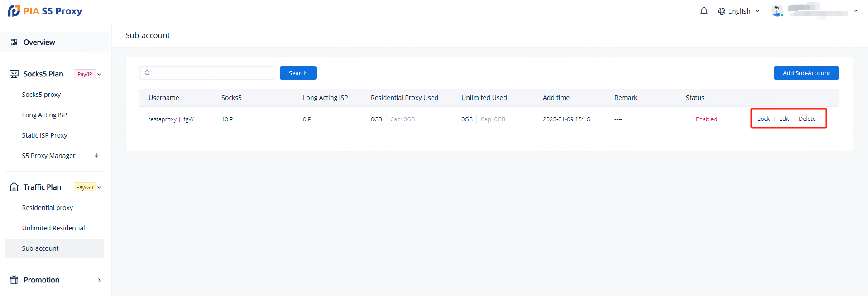
Task: Delete the testaproxy_J1fgW sub-account
Action: pos(807,119)
